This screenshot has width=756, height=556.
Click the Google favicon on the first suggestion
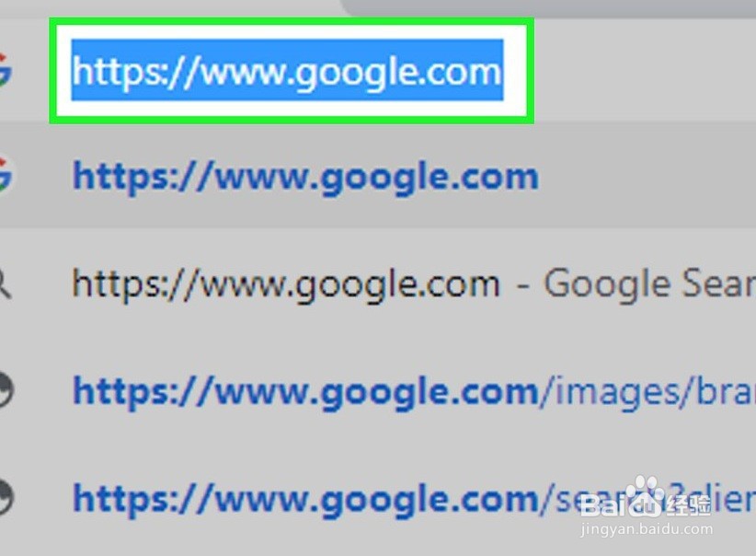pos(5,175)
